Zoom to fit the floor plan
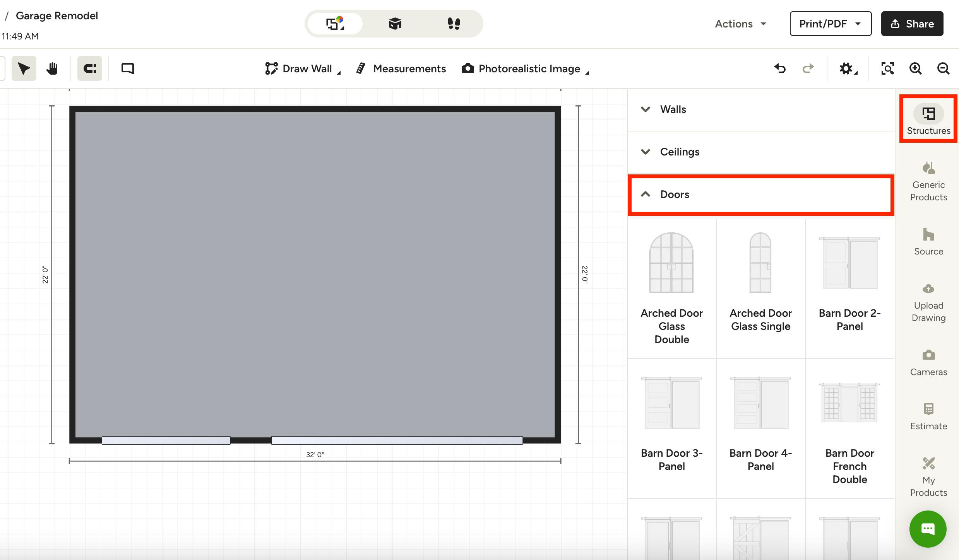 (887, 68)
